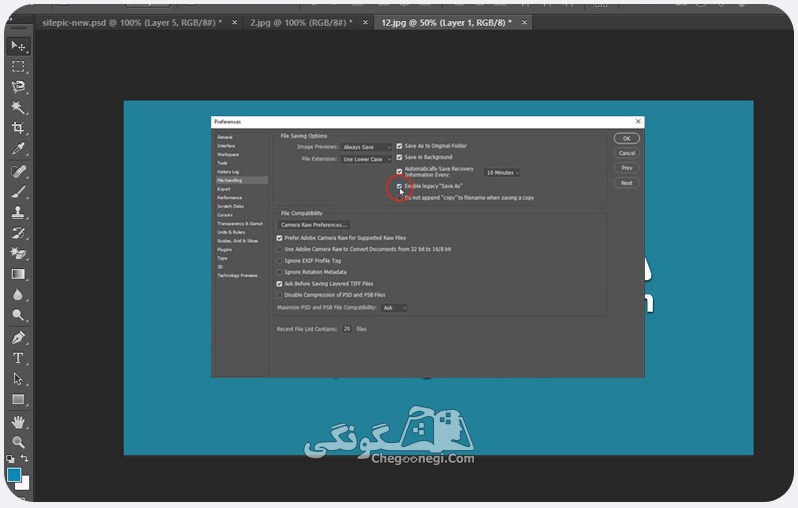Open the blue foreground color swatch
Screen dimensions: 798x508
click(14, 474)
